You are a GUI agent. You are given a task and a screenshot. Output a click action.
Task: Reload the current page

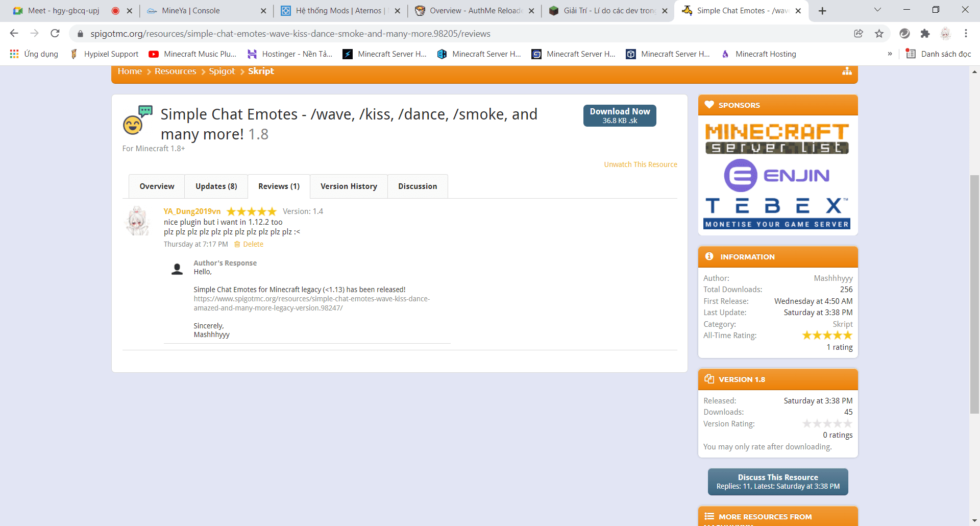[55, 33]
